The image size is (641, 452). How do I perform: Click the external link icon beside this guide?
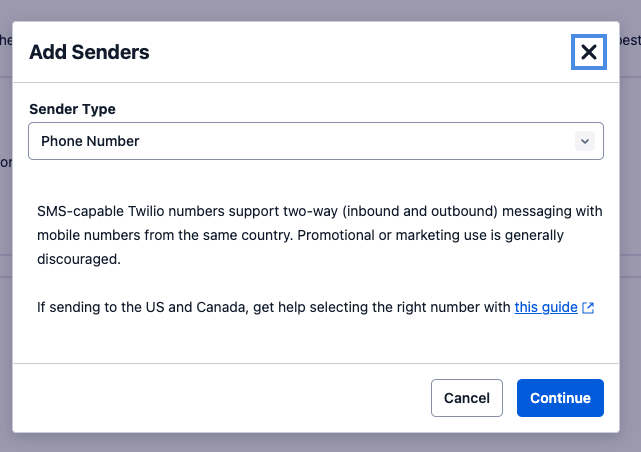tap(588, 308)
